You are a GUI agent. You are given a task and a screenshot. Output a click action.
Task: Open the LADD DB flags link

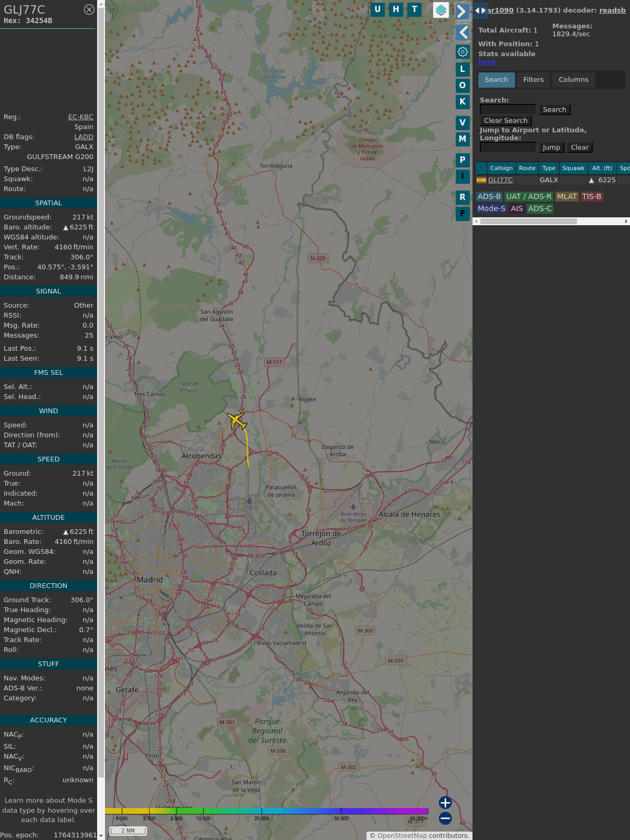point(84,137)
